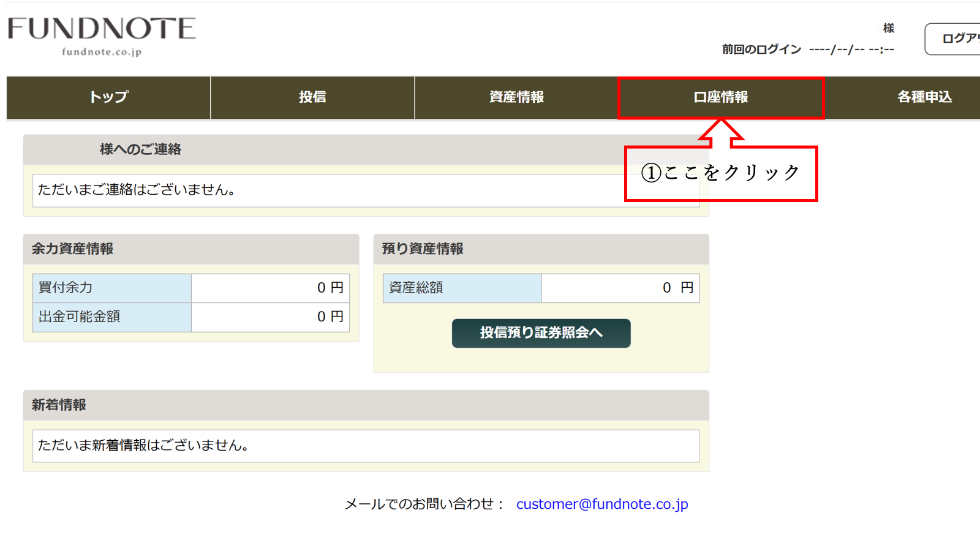Open the customer@fundnote.co.jp email link
Screen dimensions: 980x551
coord(601,504)
